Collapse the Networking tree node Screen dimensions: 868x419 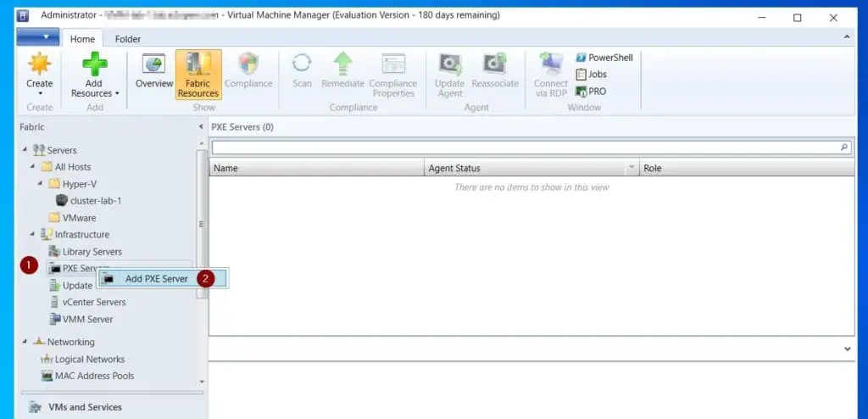[25, 342]
